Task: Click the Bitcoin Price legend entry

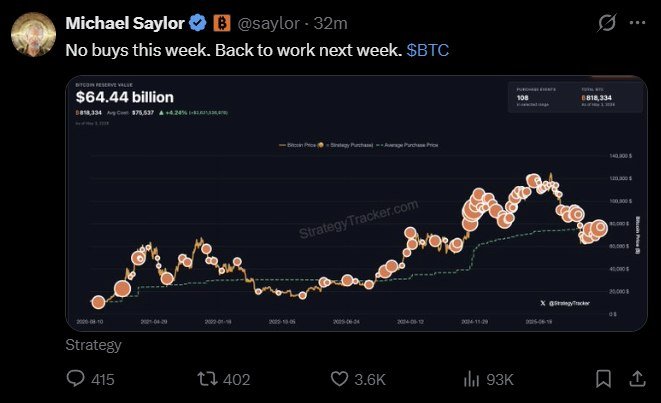Action: [297, 145]
